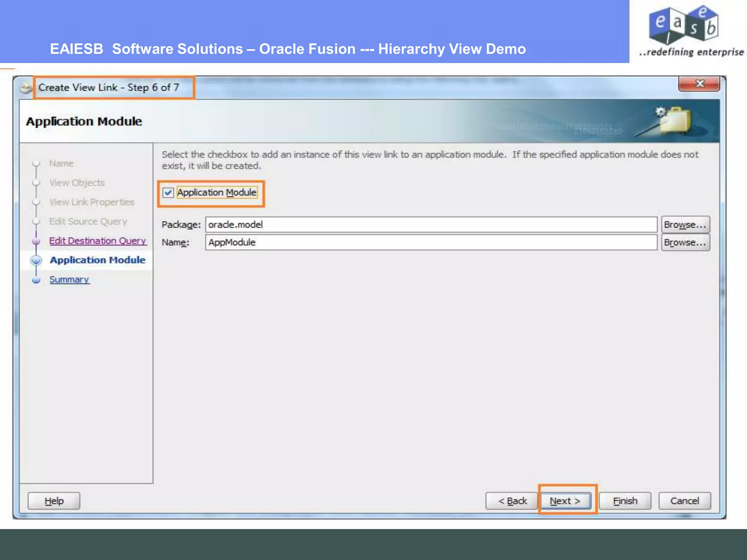The height and width of the screenshot is (560, 747).
Task: Click the View Link Properties step label
Action: tap(92, 202)
